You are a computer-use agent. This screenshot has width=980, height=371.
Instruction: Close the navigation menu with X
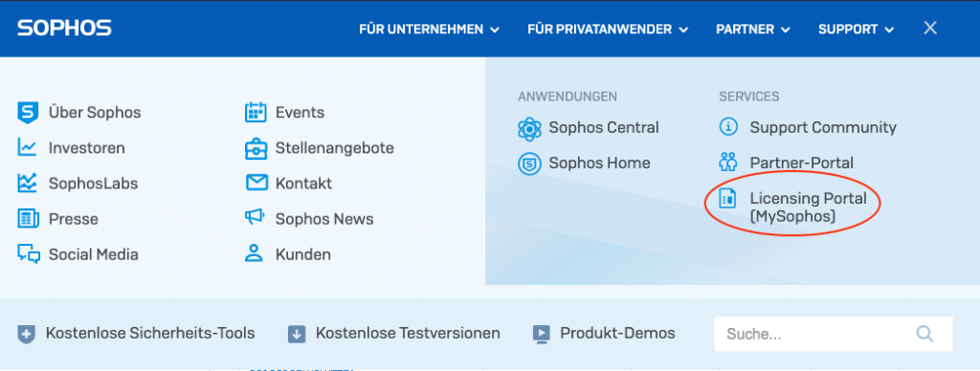point(930,28)
